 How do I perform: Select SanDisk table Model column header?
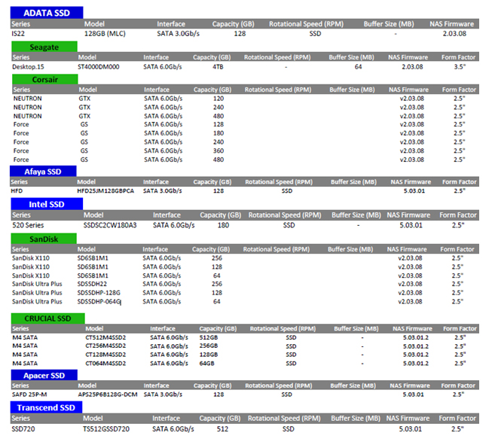point(87,249)
